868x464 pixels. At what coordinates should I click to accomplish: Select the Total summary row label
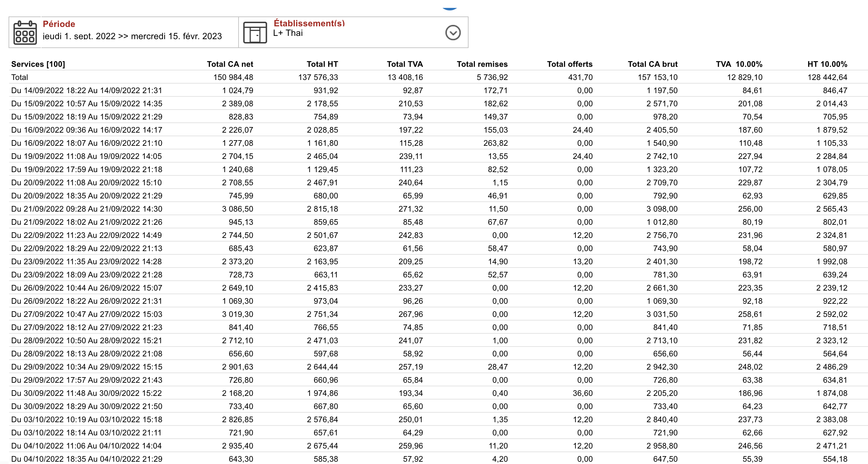point(19,77)
